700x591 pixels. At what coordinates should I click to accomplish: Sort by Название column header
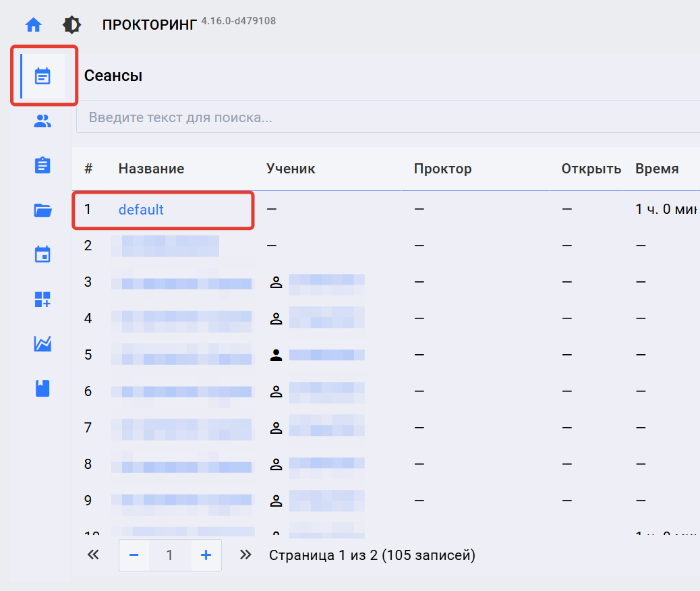(151, 169)
